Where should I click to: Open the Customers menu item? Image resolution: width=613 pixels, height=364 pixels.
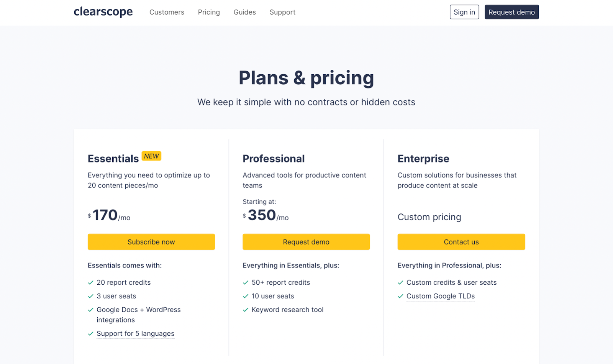coord(167,12)
